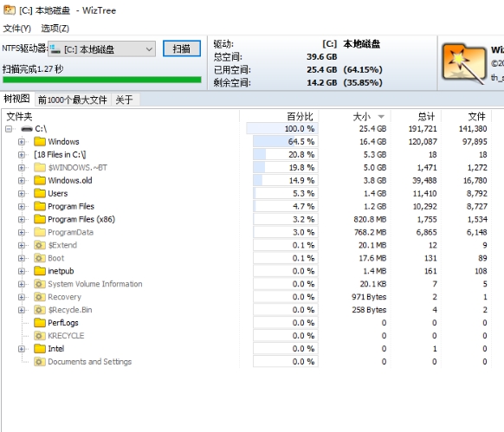This screenshot has width=504, height=432.
Task: Collapse the C:\ root node
Action: [9, 129]
